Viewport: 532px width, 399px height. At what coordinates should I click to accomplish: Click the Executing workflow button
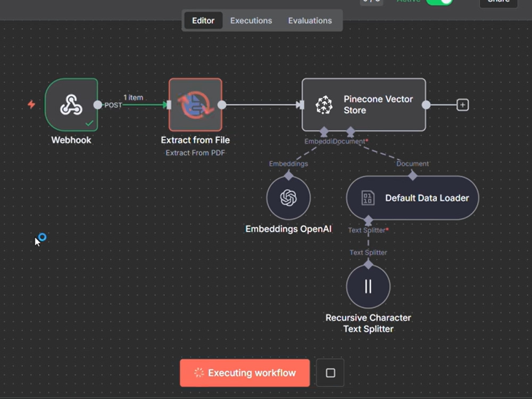(245, 373)
